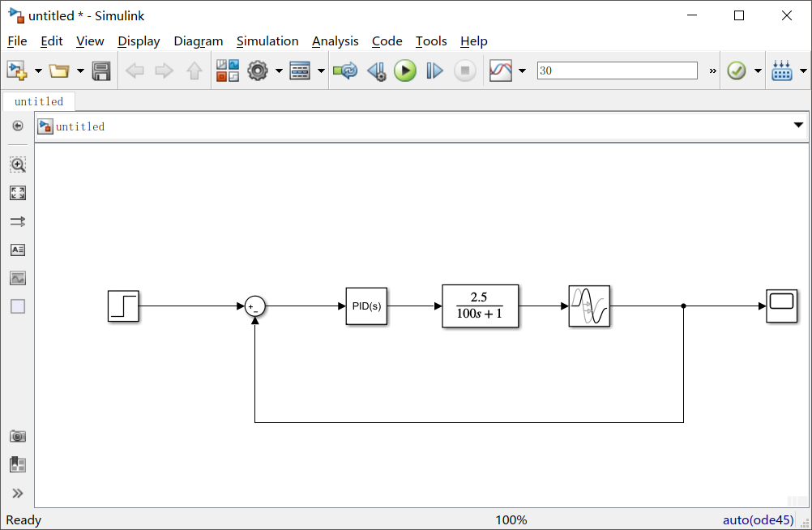This screenshot has height=530, width=812.
Task: Click Fit to View icon in palette
Action: 18,193
